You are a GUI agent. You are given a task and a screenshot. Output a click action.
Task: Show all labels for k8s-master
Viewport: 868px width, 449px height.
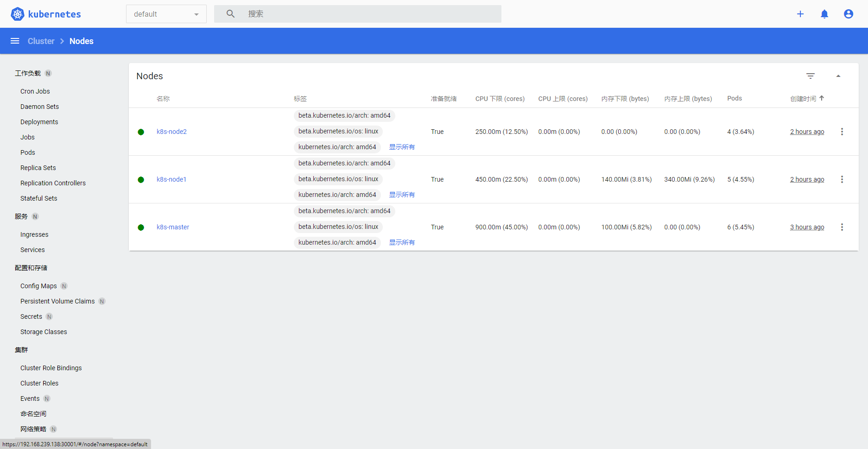[402, 242]
